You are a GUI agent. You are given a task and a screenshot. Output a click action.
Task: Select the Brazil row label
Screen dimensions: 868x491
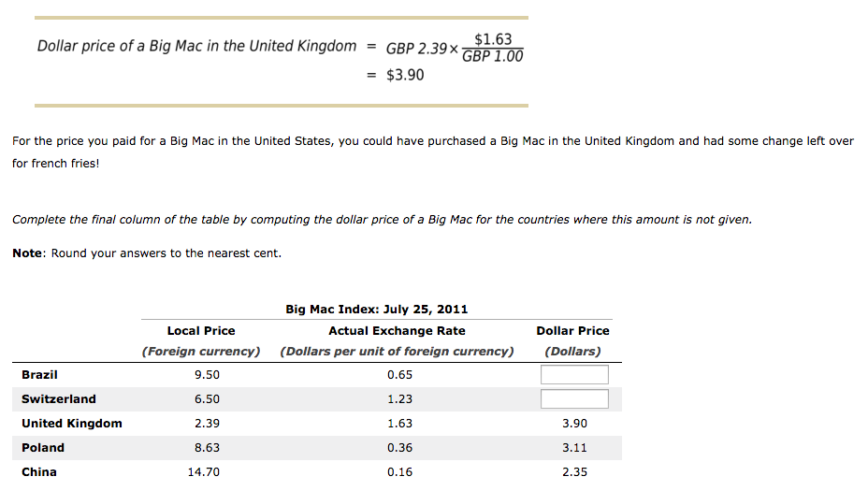point(39,375)
